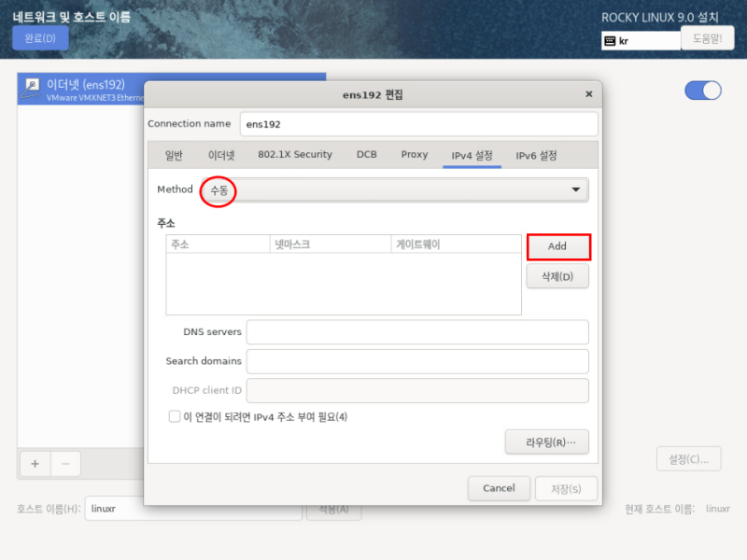Click 완료(D) done button
Viewport: 747px width, 560px height.
click(x=40, y=38)
